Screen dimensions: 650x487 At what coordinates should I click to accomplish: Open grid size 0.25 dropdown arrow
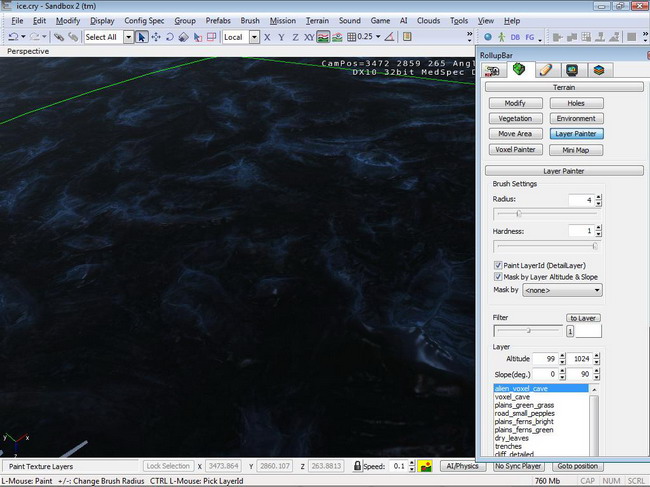click(378, 37)
